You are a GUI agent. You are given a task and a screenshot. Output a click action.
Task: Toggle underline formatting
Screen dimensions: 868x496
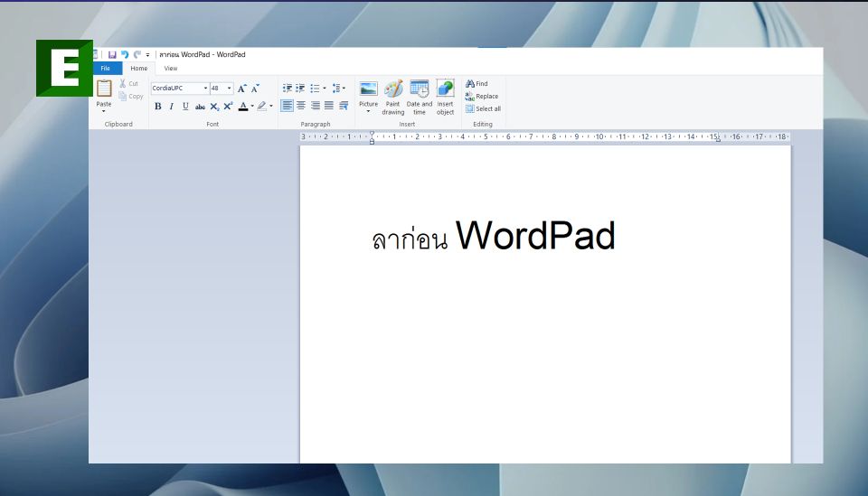pyautogui.click(x=185, y=107)
